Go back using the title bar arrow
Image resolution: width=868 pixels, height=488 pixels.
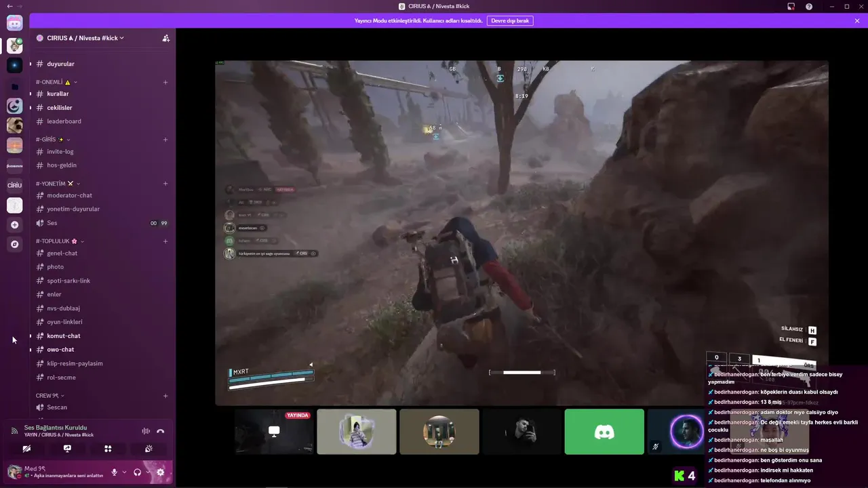9,6
